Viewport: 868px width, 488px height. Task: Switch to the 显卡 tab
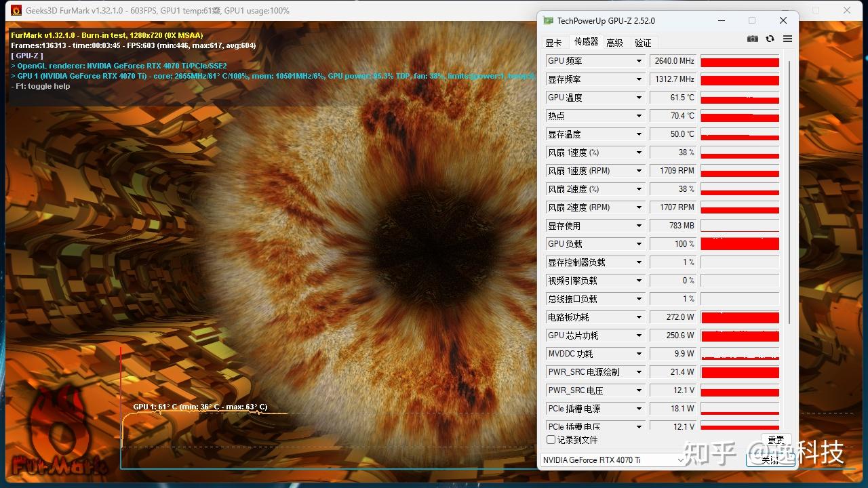click(x=553, y=43)
